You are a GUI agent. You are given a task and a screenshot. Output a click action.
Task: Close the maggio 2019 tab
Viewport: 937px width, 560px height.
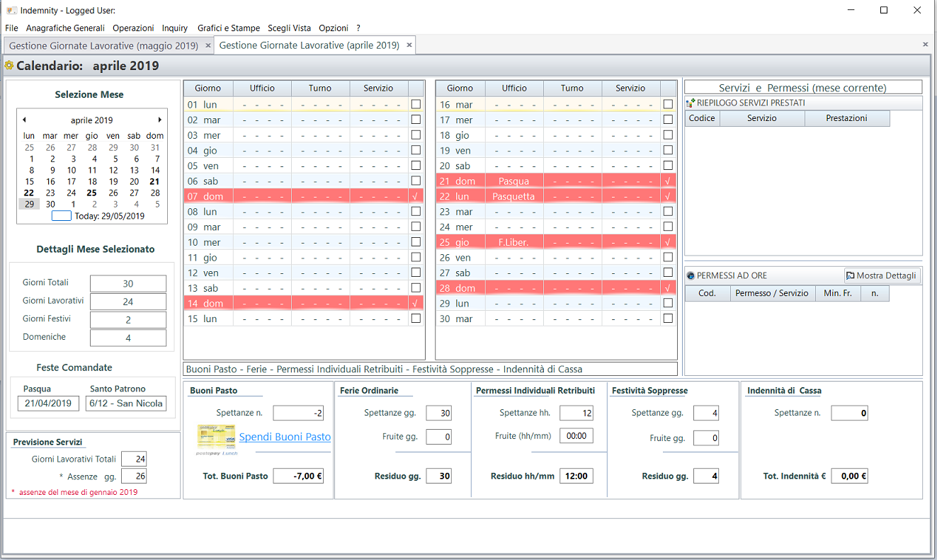[208, 45]
